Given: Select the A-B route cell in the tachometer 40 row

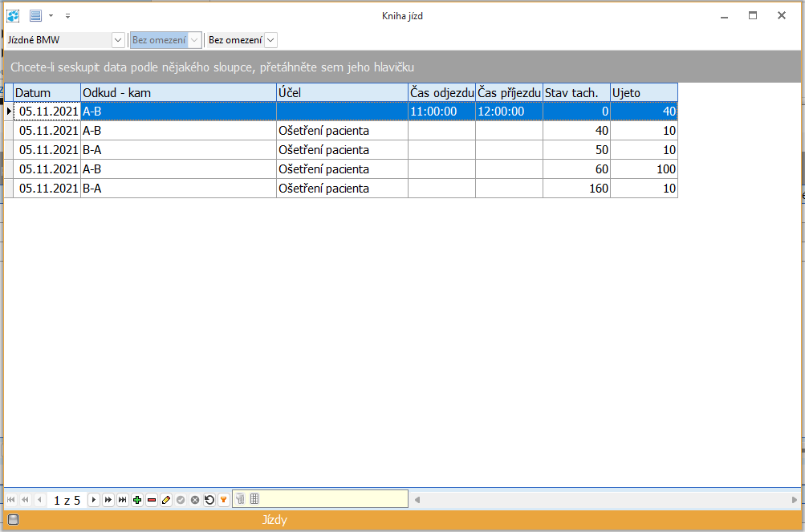Looking at the screenshot, I should click(x=179, y=131).
